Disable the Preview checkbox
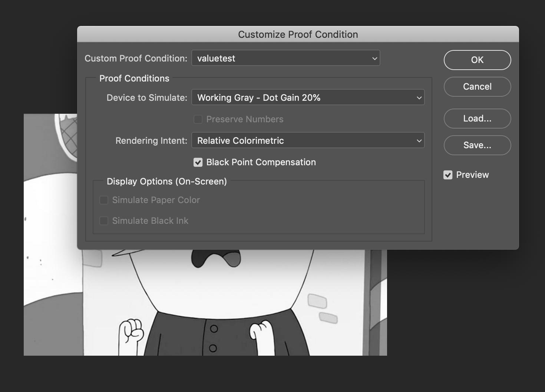Image resolution: width=545 pixels, height=392 pixels. pos(448,175)
